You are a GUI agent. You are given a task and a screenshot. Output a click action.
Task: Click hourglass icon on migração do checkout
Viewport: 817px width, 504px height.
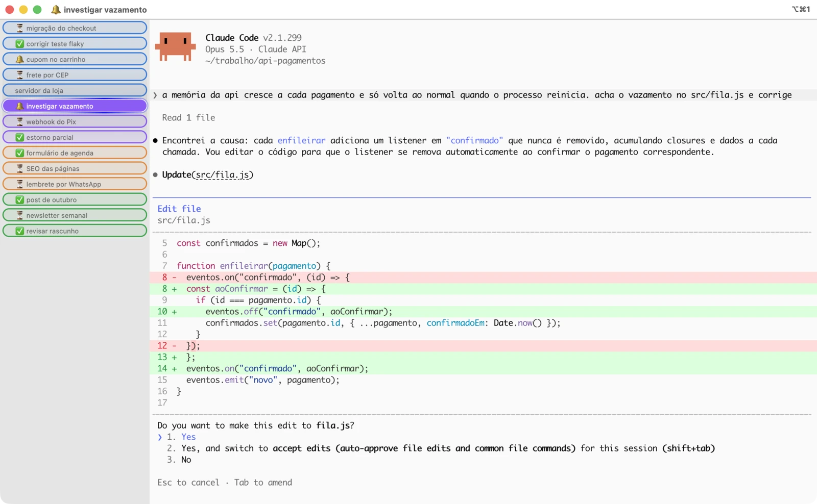point(20,28)
